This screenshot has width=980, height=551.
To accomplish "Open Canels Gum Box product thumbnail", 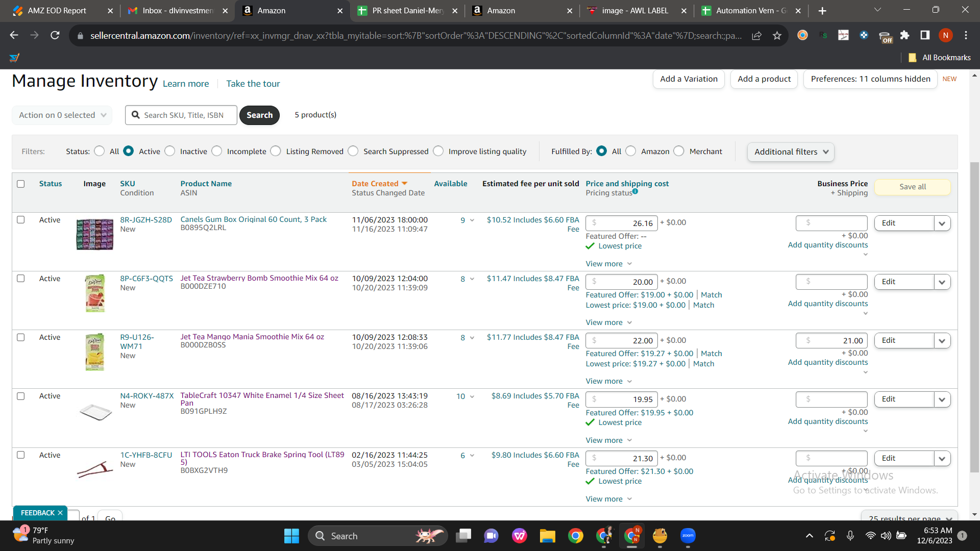I will point(95,234).
